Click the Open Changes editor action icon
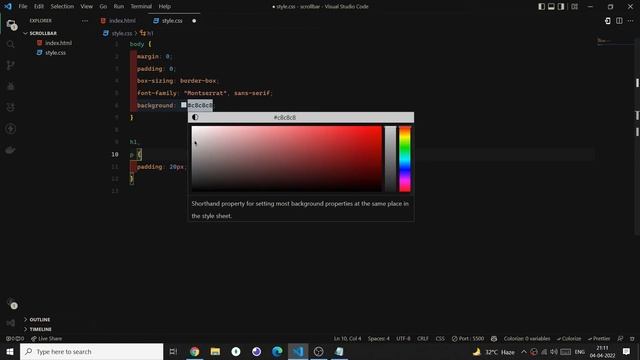 607,21
